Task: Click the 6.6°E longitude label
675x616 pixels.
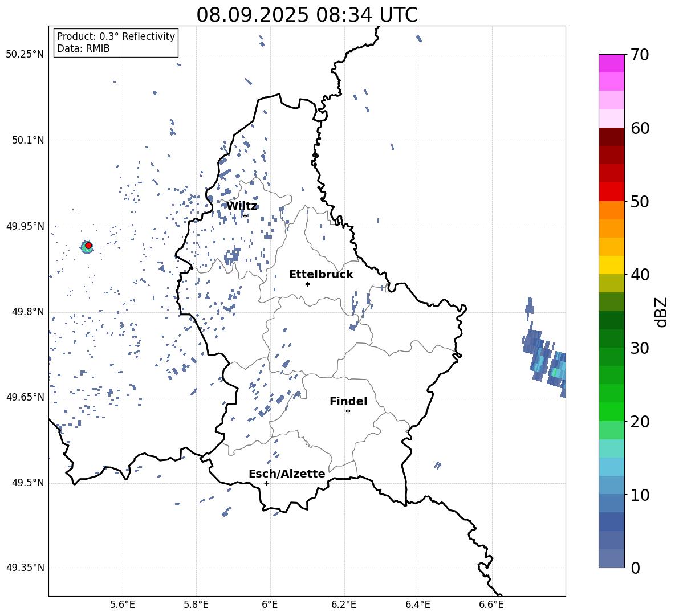Action: [491, 605]
